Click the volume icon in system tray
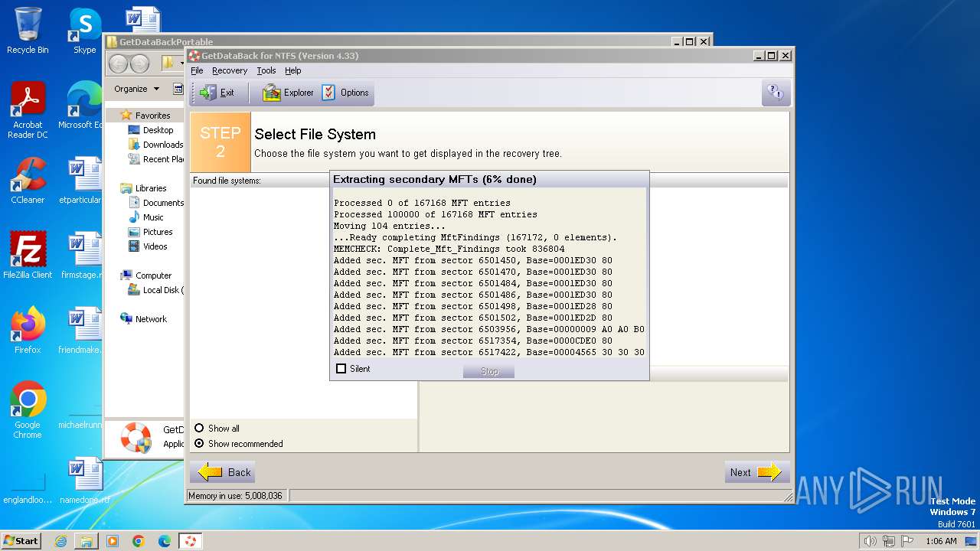 coord(870,541)
